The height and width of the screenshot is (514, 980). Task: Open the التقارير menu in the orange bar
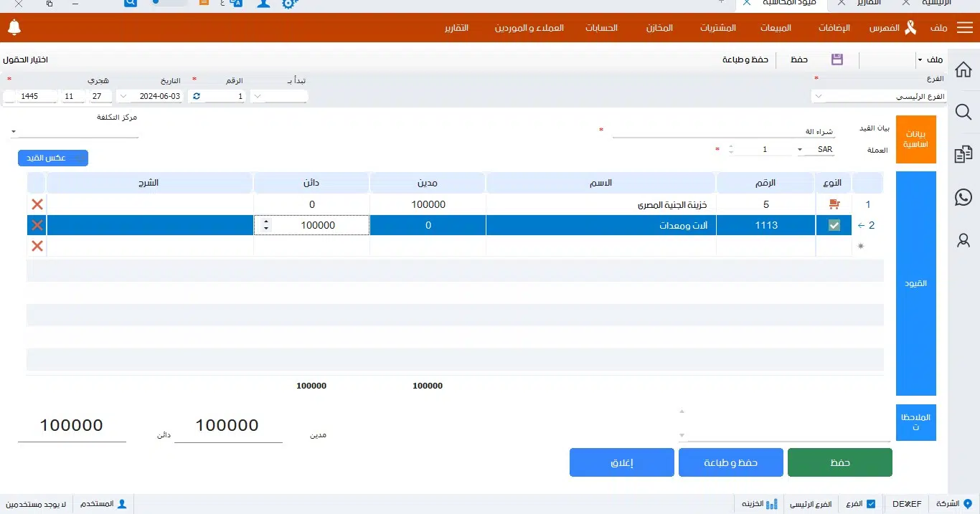coord(456,28)
